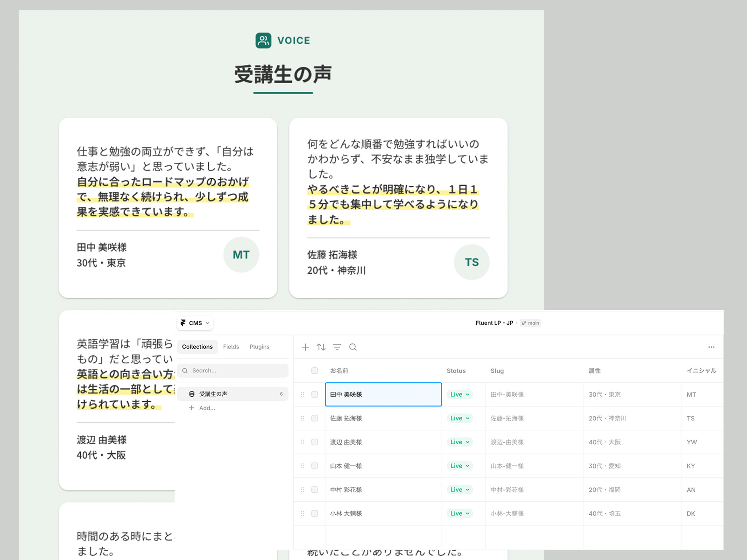
Task: Open the CMS dropdown menu
Action: pyautogui.click(x=195, y=323)
